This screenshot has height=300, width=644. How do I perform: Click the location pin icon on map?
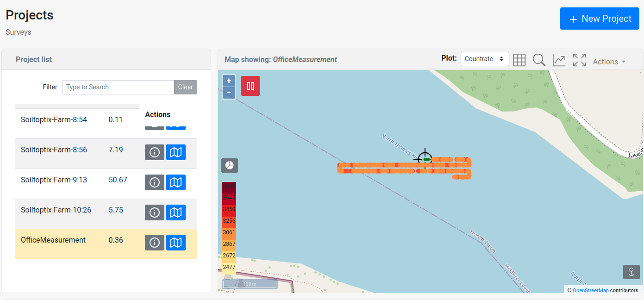coord(631,272)
